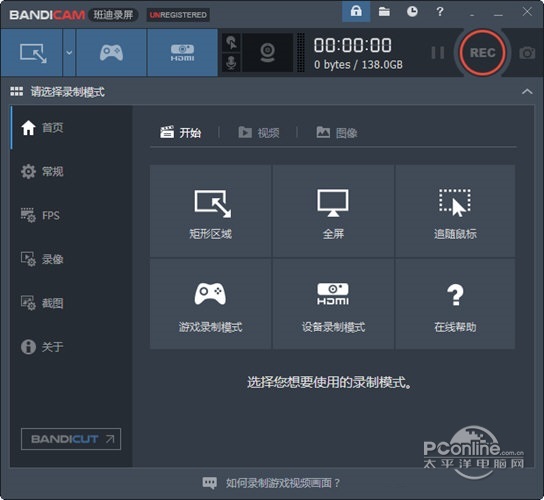Open dropdown arrow next to screen recording mode
The image size is (544, 500).
(x=69, y=53)
